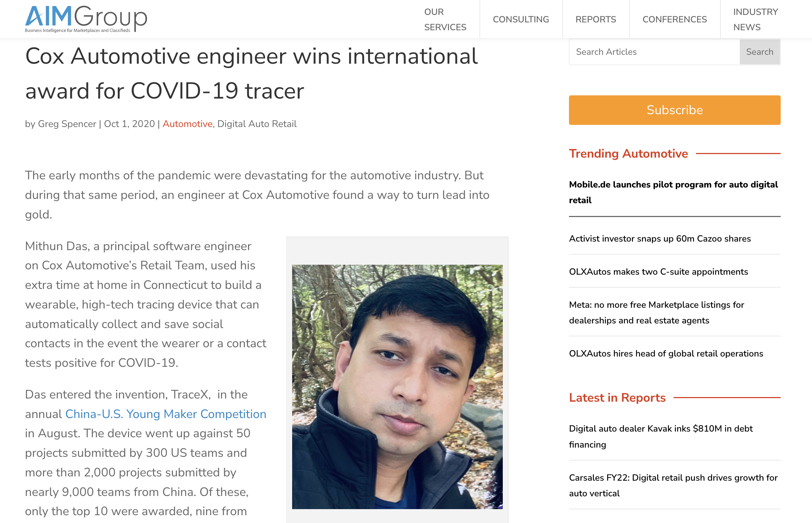This screenshot has height=523, width=812.
Task: Open the Mithun Das portrait photo
Action: [397, 387]
